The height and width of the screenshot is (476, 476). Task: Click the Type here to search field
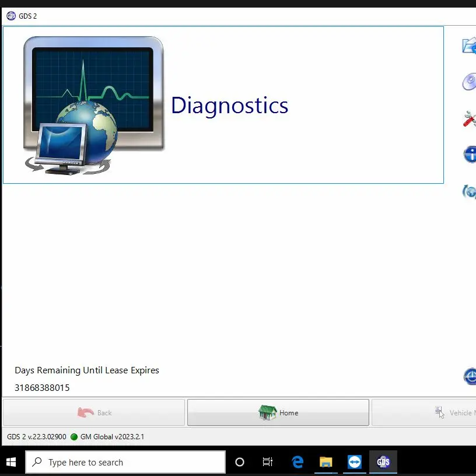[x=124, y=461]
